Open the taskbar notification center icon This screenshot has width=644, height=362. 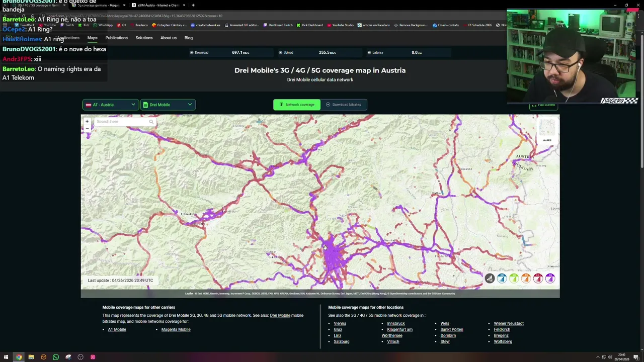coord(636,357)
